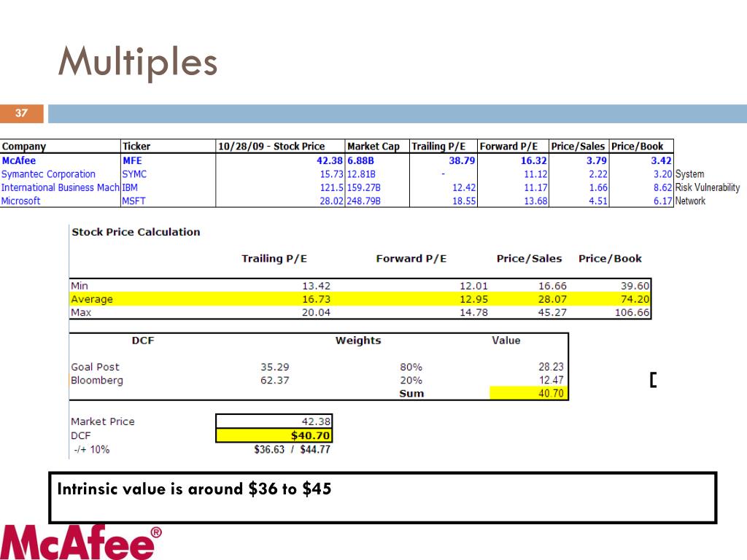Select Microsoft company cell
This screenshot has height=560, width=747.
pyautogui.click(x=20, y=201)
